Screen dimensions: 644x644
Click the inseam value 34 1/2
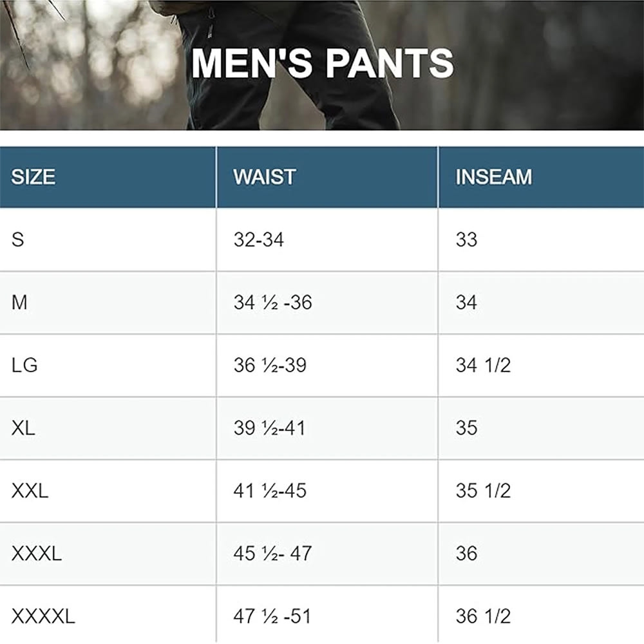point(483,365)
